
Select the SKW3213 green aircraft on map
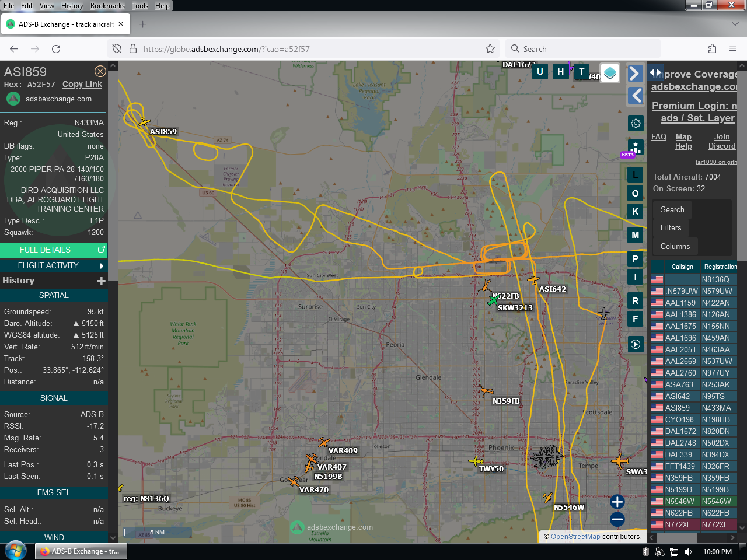(493, 301)
